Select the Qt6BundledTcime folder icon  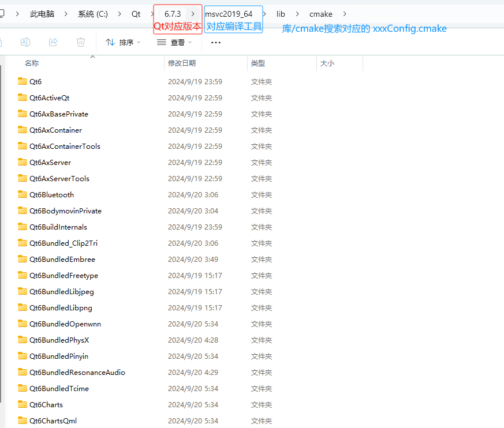pos(23,388)
